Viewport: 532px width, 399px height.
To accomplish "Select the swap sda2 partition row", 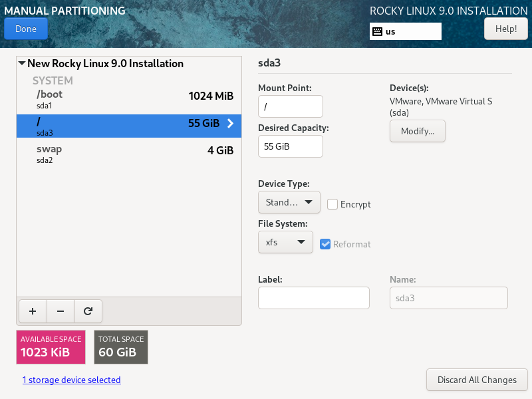I will (129, 154).
